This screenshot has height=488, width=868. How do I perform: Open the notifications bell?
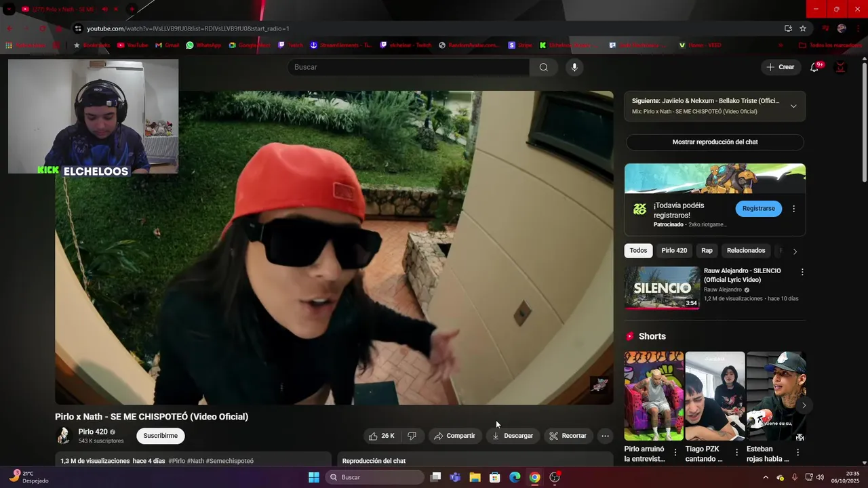[x=814, y=67]
